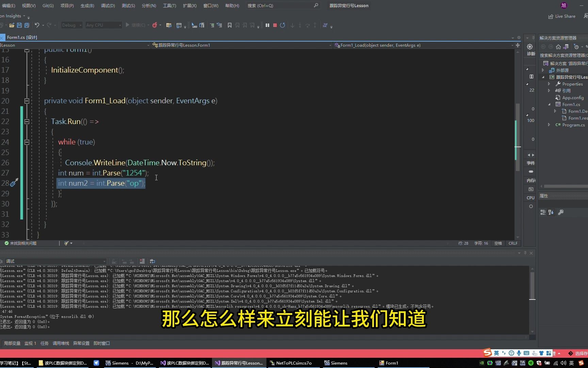Click the 继续(C) continue button
The image size is (588, 368).
[x=137, y=25]
